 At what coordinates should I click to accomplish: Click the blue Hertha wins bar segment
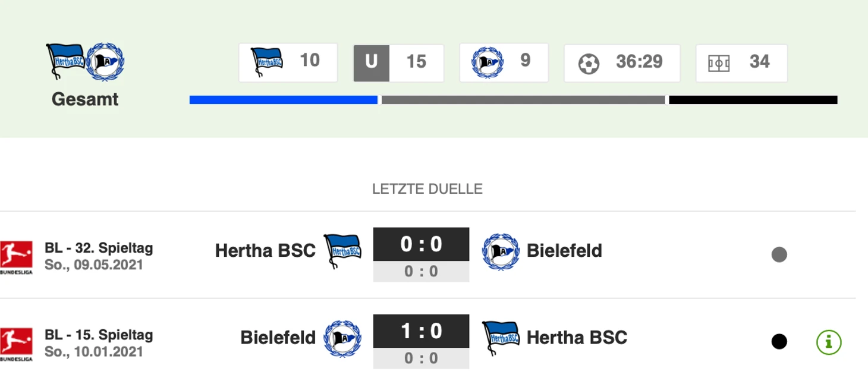point(284,100)
